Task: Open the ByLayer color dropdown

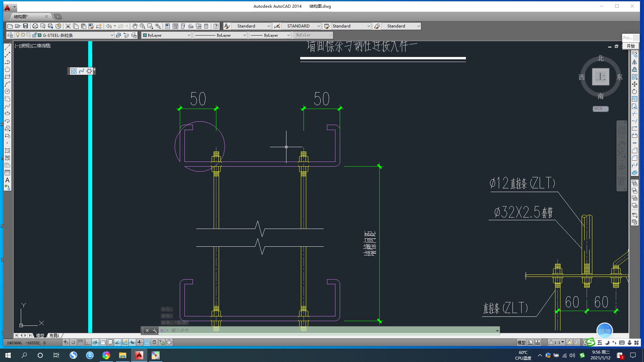Action: pos(189,35)
